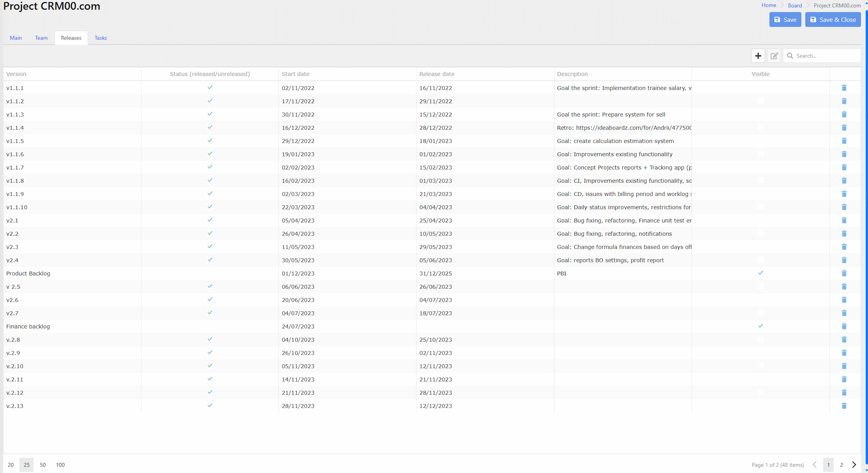Viewport: 868px width, 473px height.
Task: Delete release v1.1.1 with trash icon
Action: (x=844, y=88)
